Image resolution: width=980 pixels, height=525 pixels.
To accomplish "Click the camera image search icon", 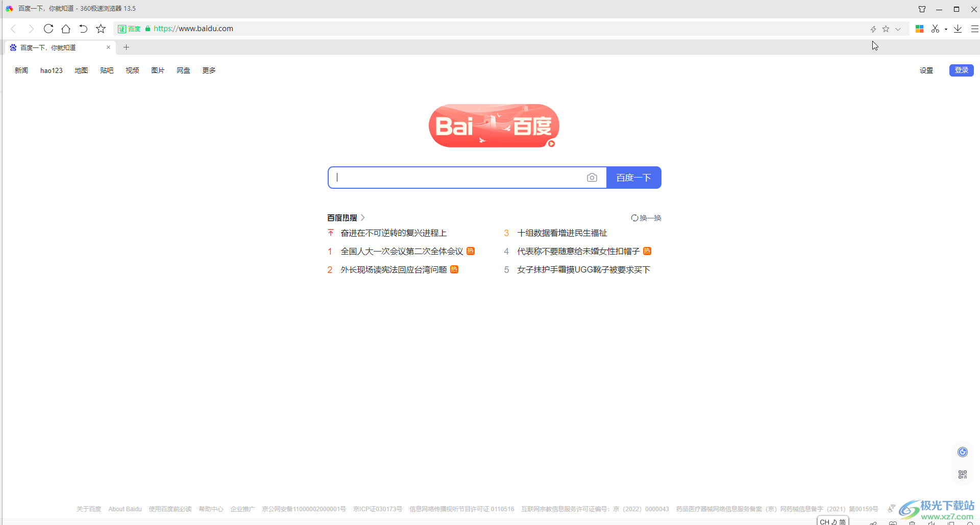I will (x=592, y=178).
